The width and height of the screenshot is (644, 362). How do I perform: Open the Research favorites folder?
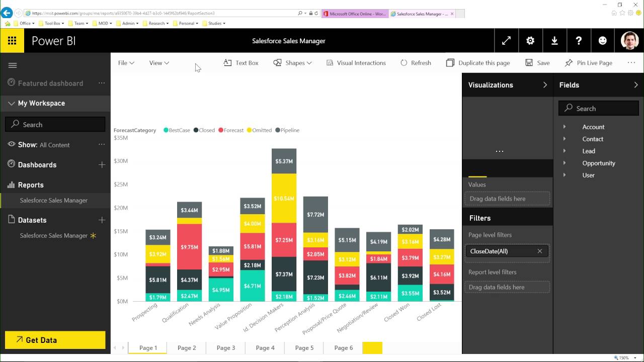(x=156, y=23)
